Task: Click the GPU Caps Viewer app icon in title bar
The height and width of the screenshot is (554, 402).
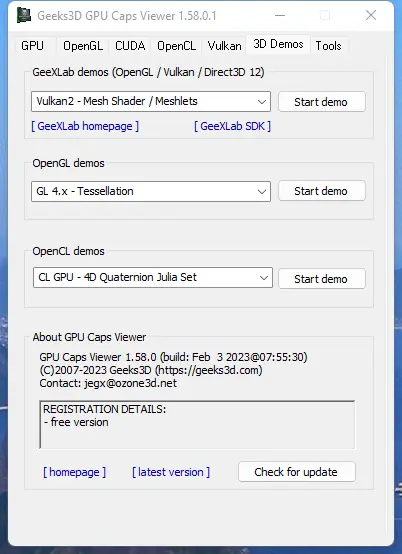Action: tap(24, 16)
